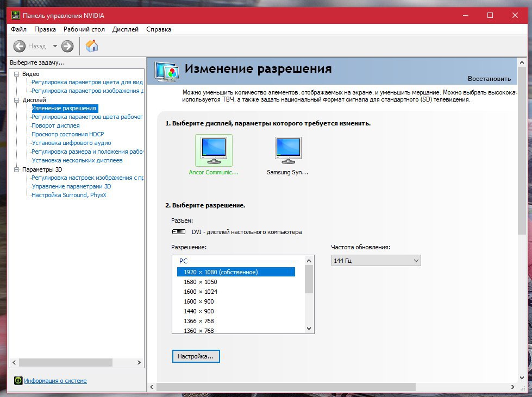Click the main panel vertical scrollbar thumb

coord(522,151)
